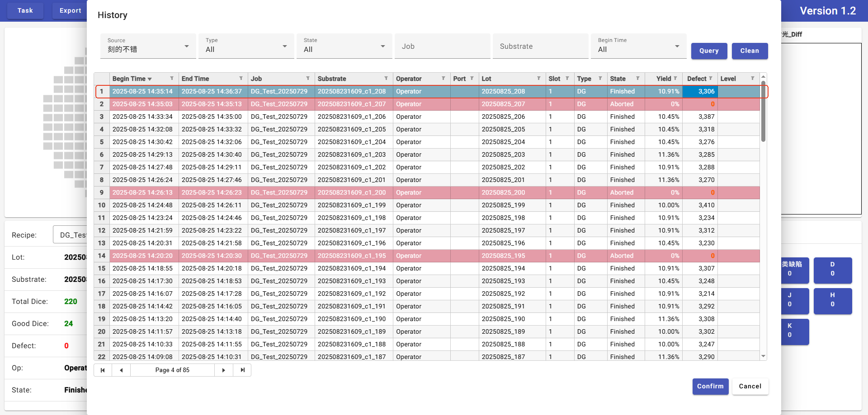Go to the previous page
The image size is (868, 415).
[x=121, y=370]
